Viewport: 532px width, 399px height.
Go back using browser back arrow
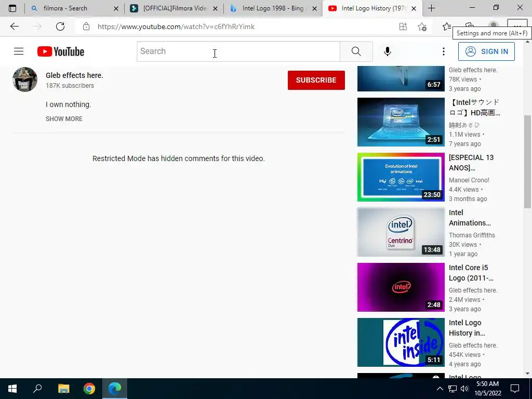14,26
